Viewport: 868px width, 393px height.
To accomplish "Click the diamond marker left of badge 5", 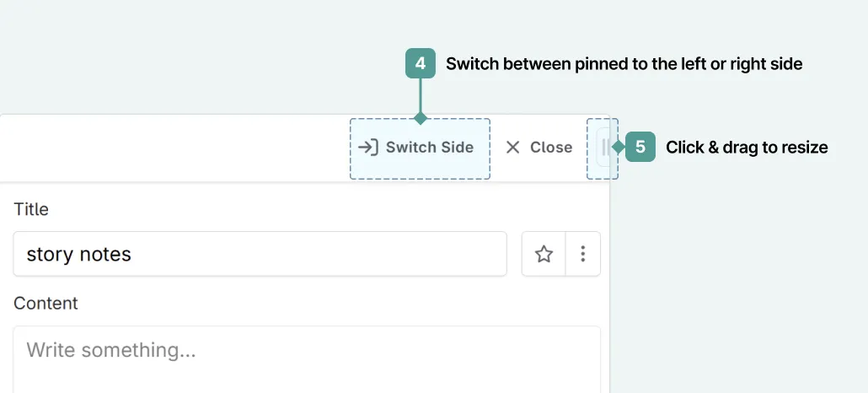I will [x=619, y=148].
